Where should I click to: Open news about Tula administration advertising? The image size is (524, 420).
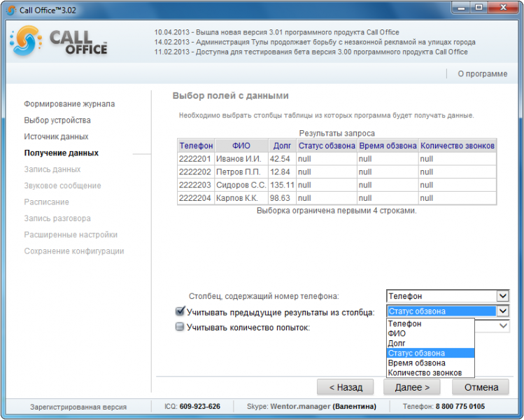coord(314,42)
